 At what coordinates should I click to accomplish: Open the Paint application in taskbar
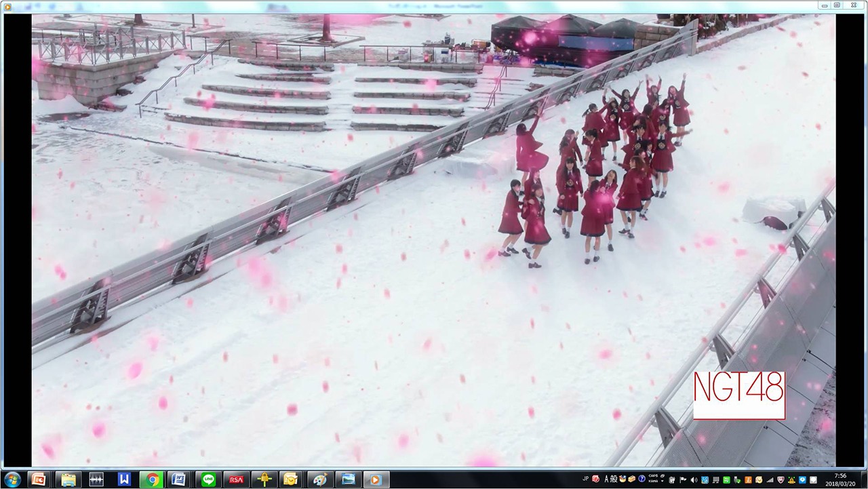[319, 480]
